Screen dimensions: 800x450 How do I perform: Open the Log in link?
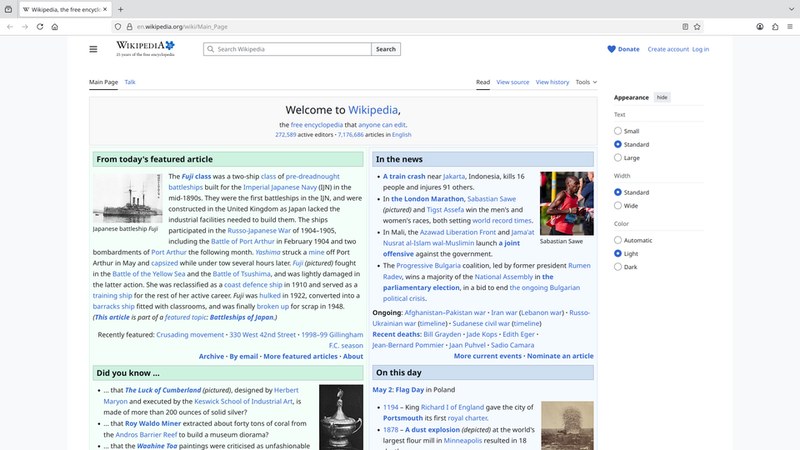click(x=701, y=49)
